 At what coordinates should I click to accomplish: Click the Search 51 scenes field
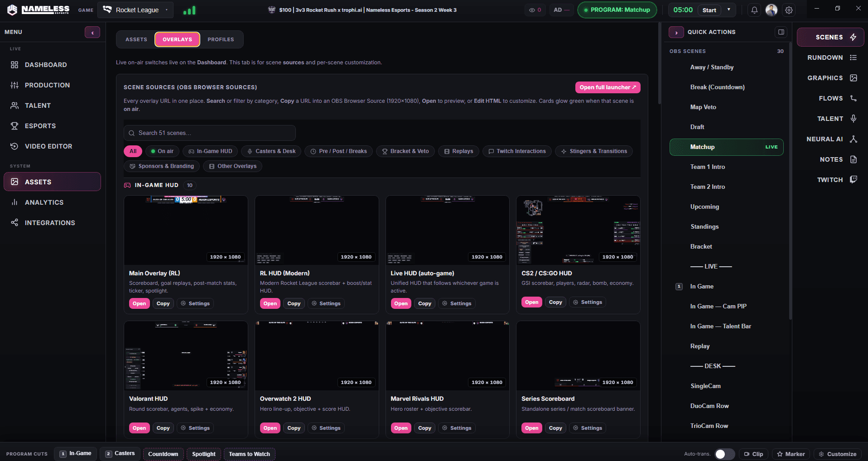210,133
